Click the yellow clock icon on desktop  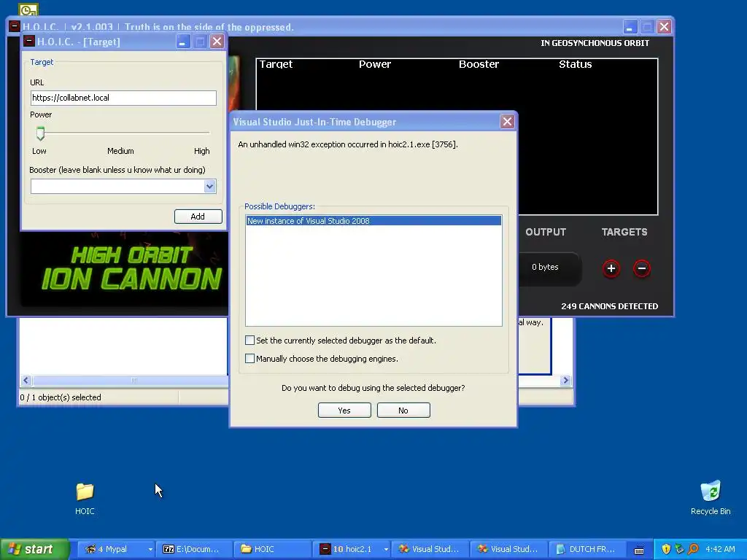[x=28, y=9]
